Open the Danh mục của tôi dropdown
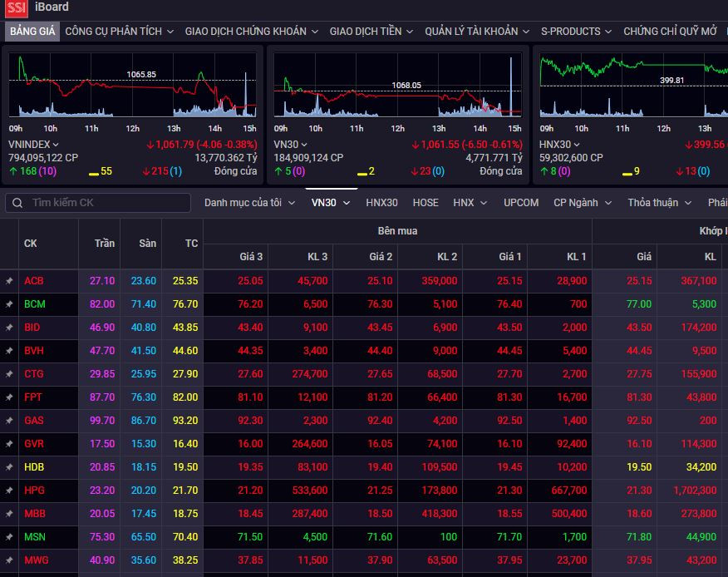728x577 pixels. tap(250, 203)
